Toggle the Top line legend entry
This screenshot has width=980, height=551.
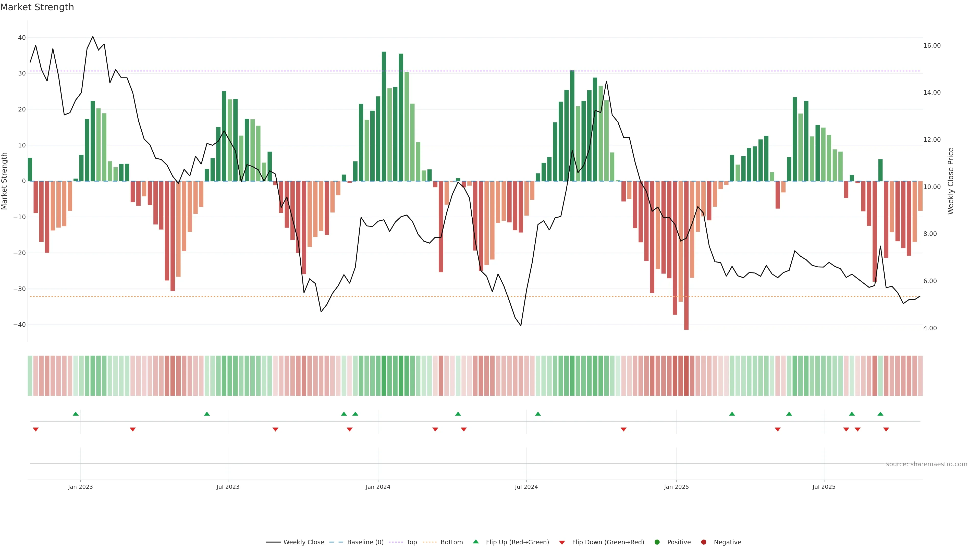[x=411, y=542]
